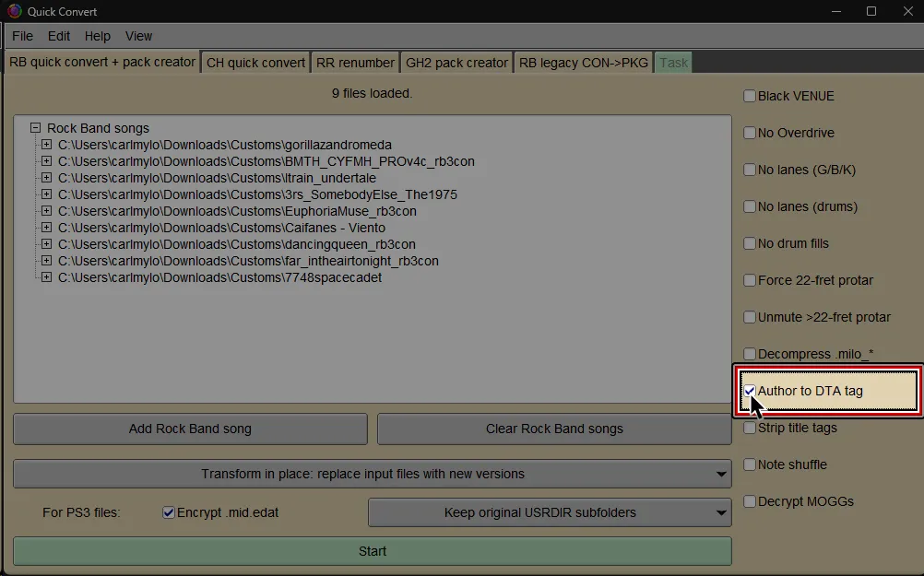Toggle the No Overdrive checkbox

750,133
